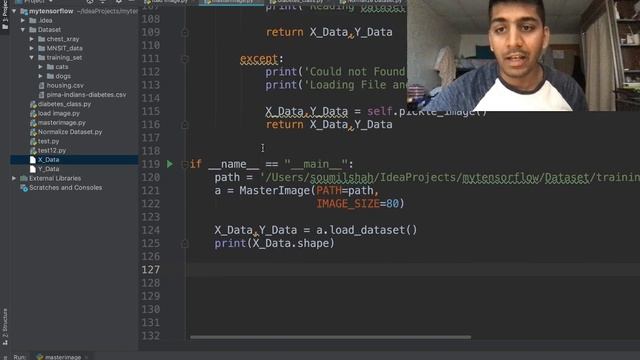Viewport: 640px width, 360px height.
Task: Click the folder icon beside chest_xray
Action: (x=41, y=39)
